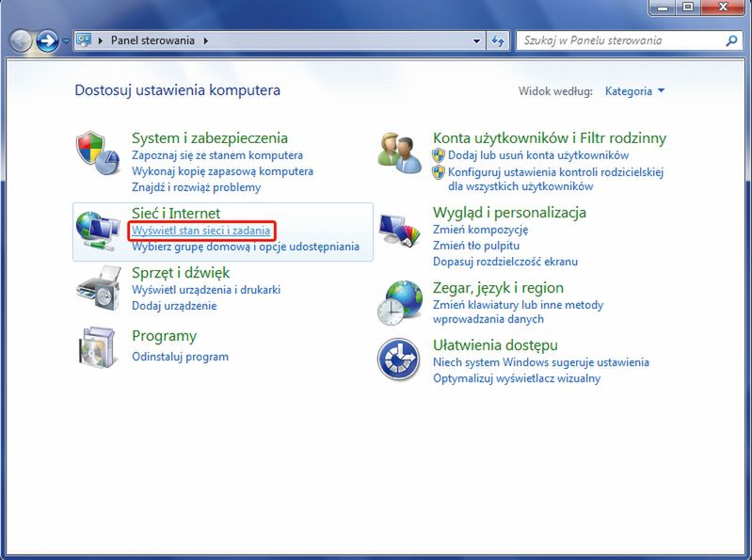Go back with the Back arrow button

tap(21, 40)
